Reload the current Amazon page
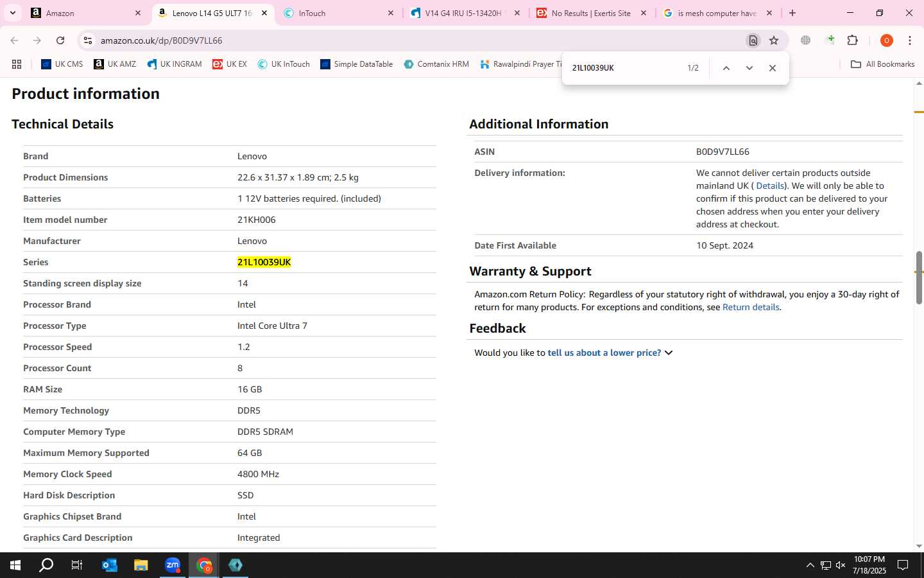924x578 pixels. [x=60, y=40]
